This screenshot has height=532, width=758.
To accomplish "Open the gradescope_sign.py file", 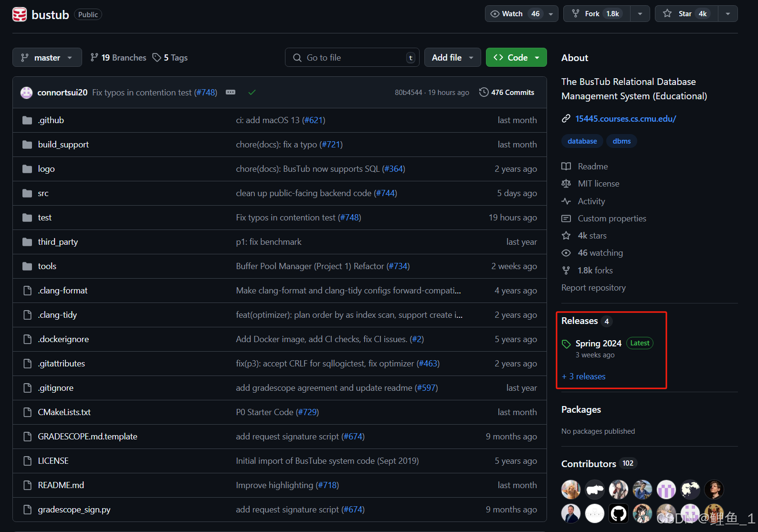I will 74,510.
